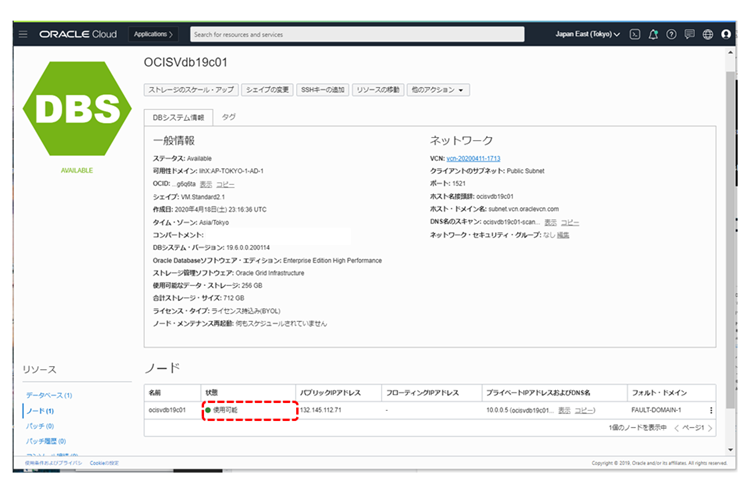Image resolution: width=750 pixels, height=494 pixels.
Task: Open the notifications bell
Action: [653, 34]
